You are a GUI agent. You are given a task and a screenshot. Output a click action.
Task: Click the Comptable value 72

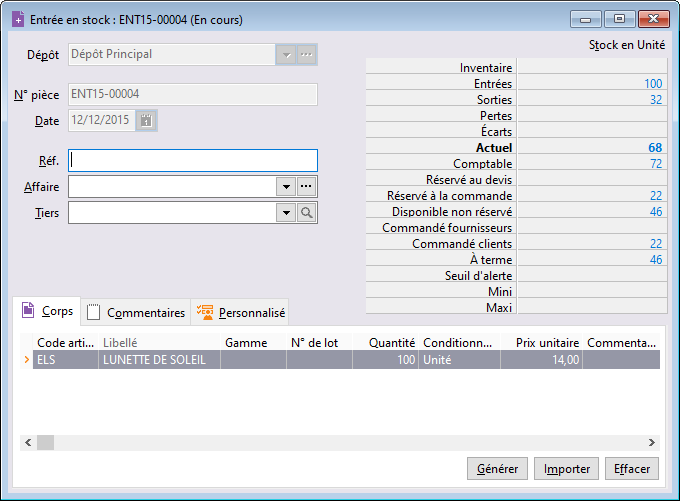tap(656, 164)
